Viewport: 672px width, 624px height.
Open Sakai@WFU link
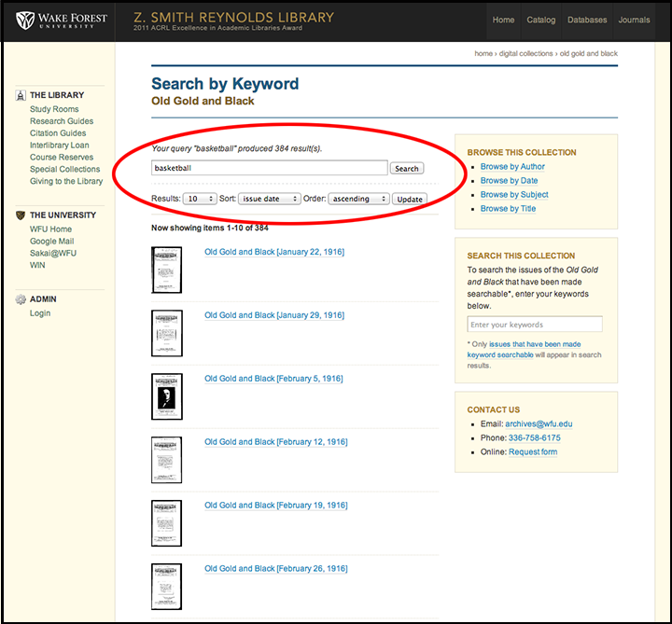pos(52,253)
